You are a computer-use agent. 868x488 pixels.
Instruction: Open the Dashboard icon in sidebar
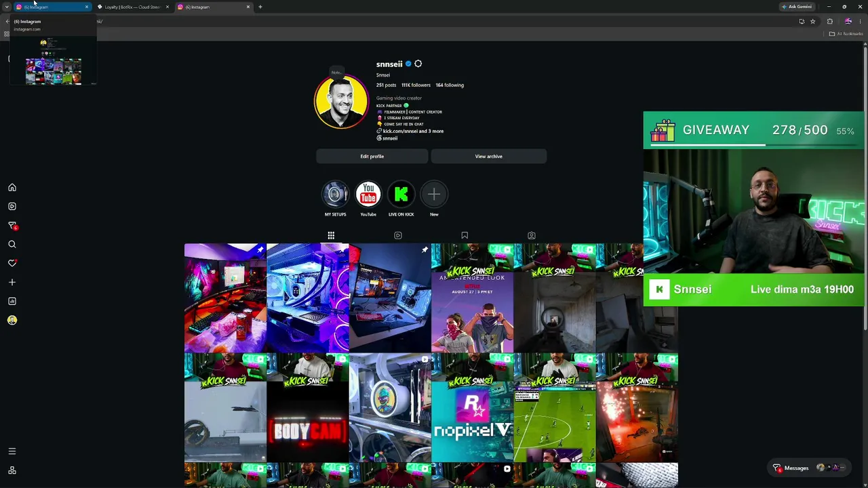[12, 301]
